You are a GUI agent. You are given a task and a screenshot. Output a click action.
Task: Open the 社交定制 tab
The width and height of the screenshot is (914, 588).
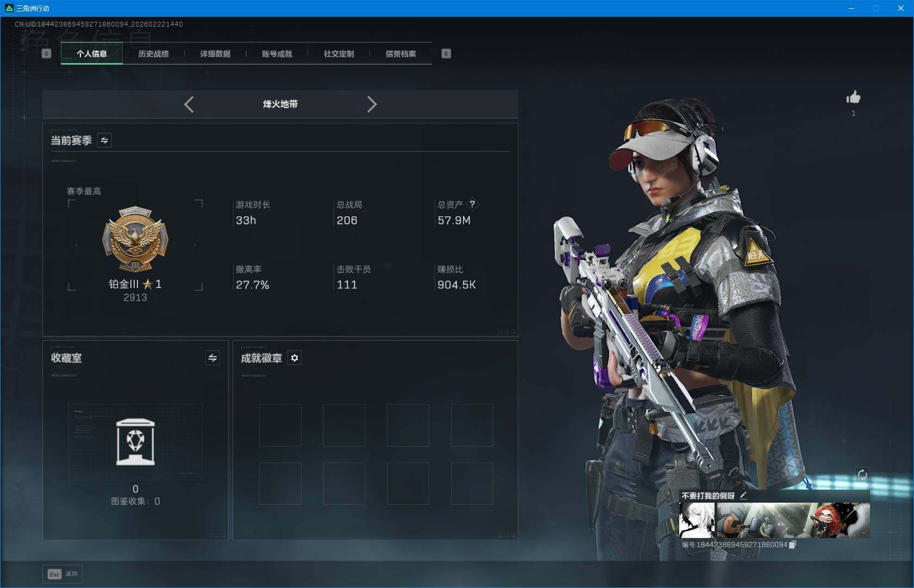pyautogui.click(x=339, y=53)
